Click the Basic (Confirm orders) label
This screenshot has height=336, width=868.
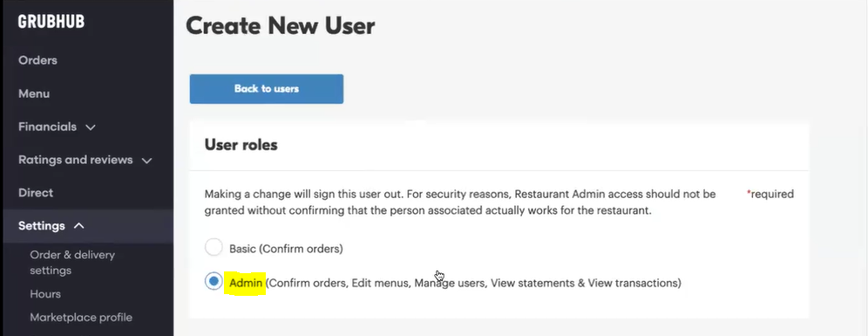point(286,249)
